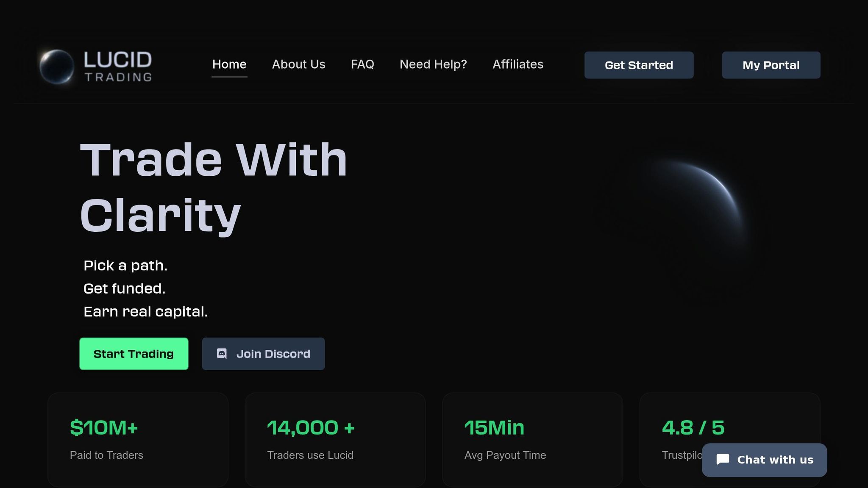Open the Affiliates page
The image size is (868, 488).
click(x=518, y=64)
